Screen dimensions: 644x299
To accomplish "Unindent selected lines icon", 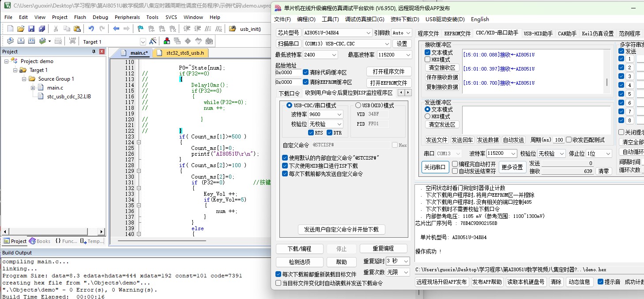I will pos(197,29).
